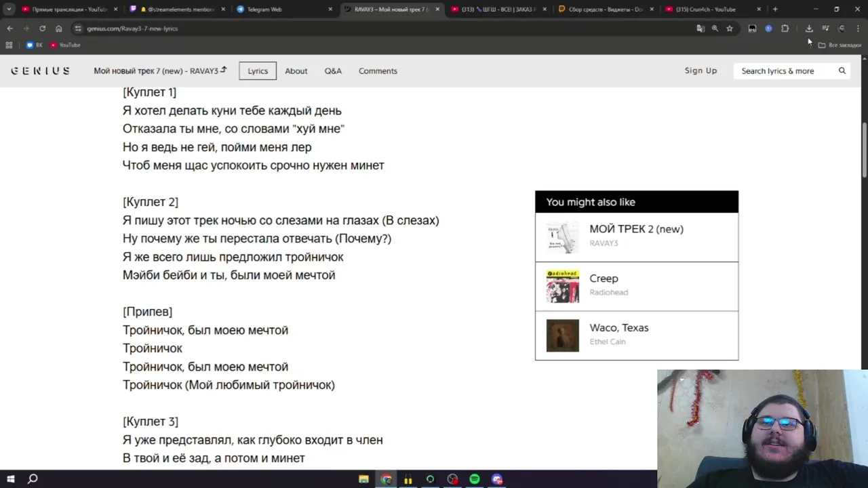Close the Telegram Web tab
Image resolution: width=868 pixels, height=488 pixels.
coord(330,9)
